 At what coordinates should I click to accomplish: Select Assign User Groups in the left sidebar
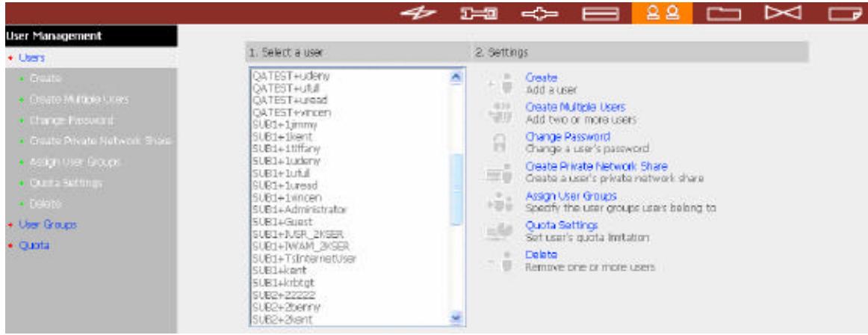tap(75, 162)
